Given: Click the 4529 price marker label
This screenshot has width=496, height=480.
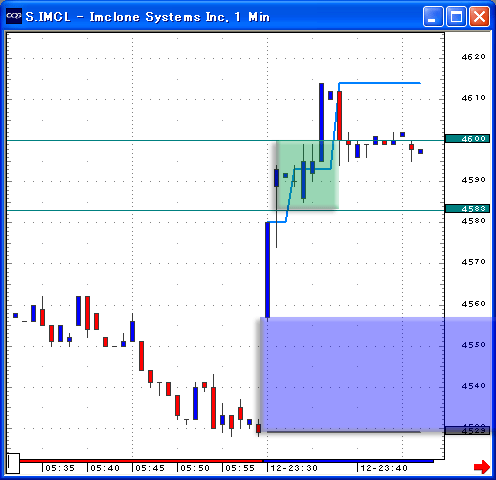Looking at the screenshot, I should pyautogui.click(x=467, y=431).
